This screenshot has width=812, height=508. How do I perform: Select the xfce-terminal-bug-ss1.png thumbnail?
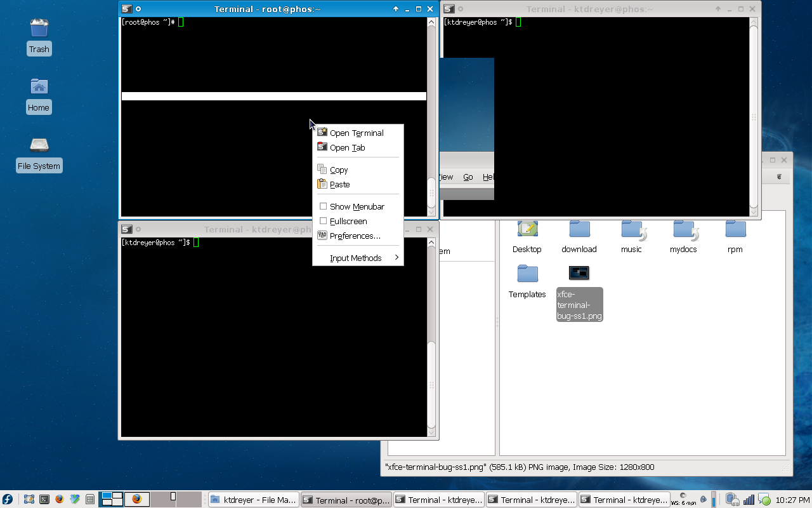(x=579, y=273)
